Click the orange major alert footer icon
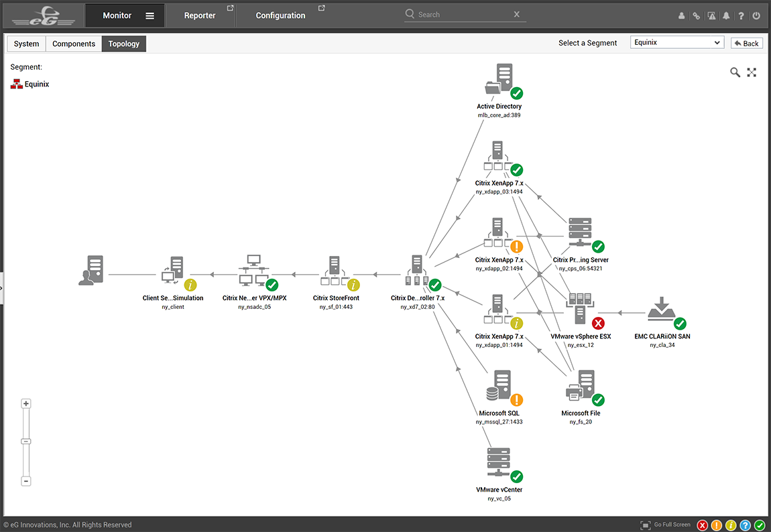The height and width of the screenshot is (532, 771). (x=717, y=525)
